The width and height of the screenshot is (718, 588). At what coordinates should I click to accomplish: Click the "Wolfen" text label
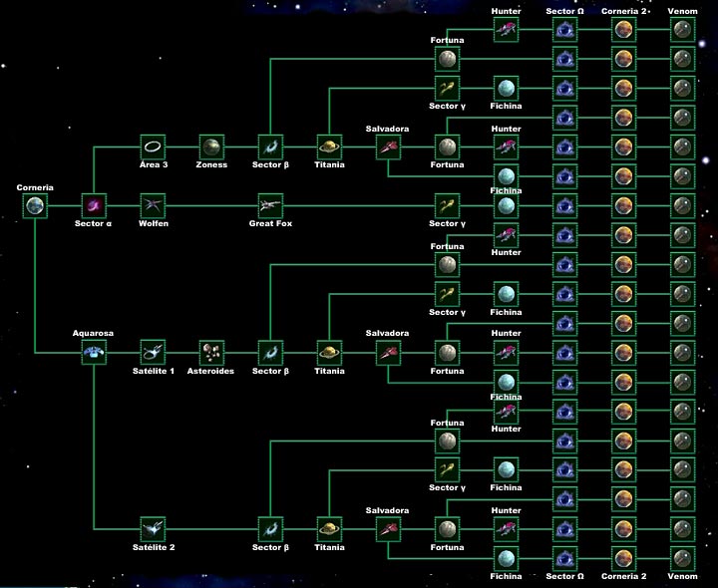(154, 223)
